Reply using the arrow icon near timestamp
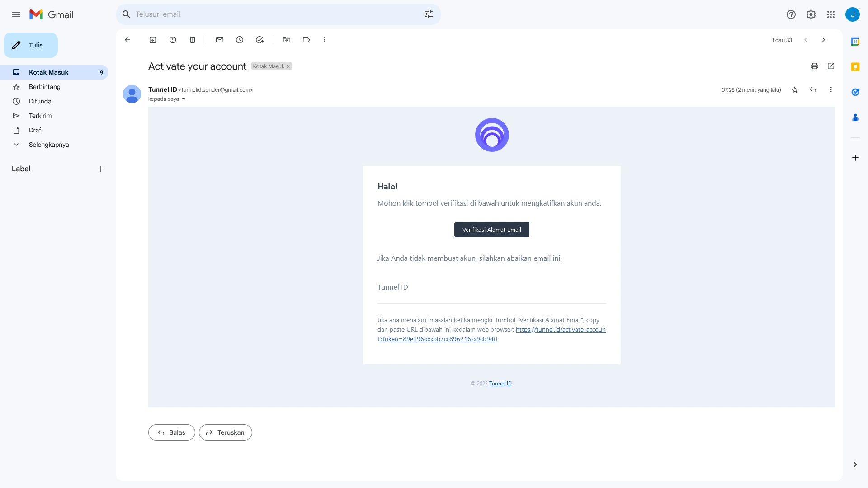868x488 pixels. (813, 90)
